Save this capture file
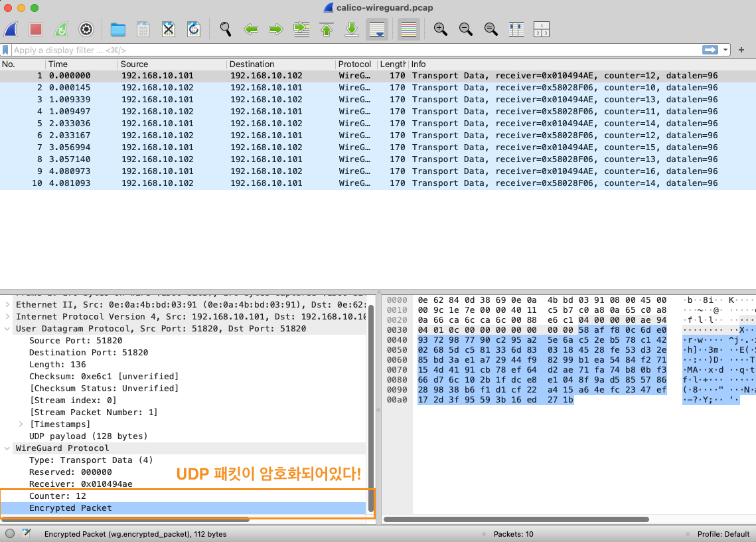The image size is (756, 542). click(143, 29)
